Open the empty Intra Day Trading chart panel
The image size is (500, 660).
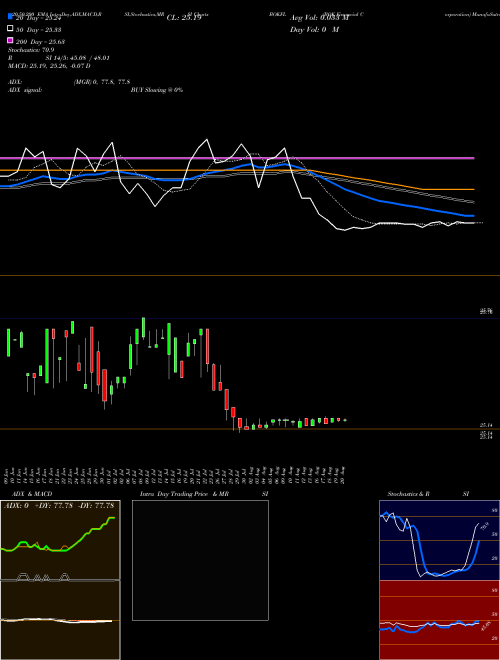coord(200,560)
